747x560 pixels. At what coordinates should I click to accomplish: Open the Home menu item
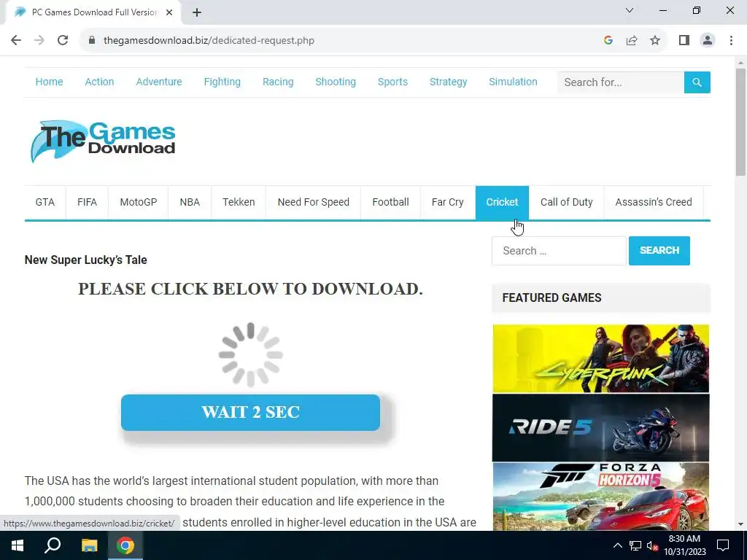click(x=49, y=82)
